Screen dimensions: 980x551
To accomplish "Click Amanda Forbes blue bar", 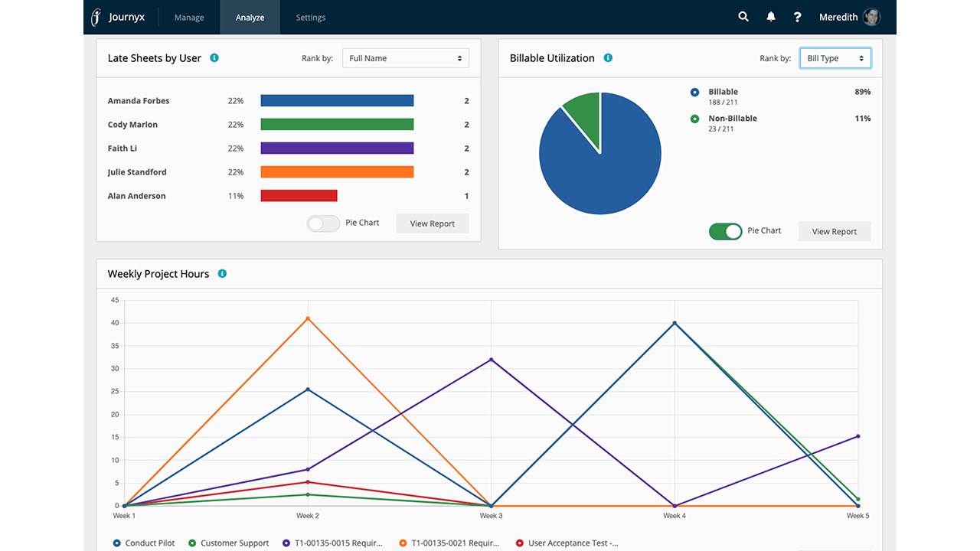I will pos(337,100).
